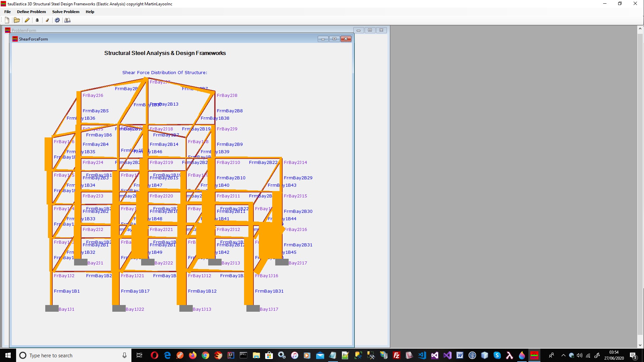644x362 pixels.
Task: Open the Define Problem menu
Action: click(32, 12)
